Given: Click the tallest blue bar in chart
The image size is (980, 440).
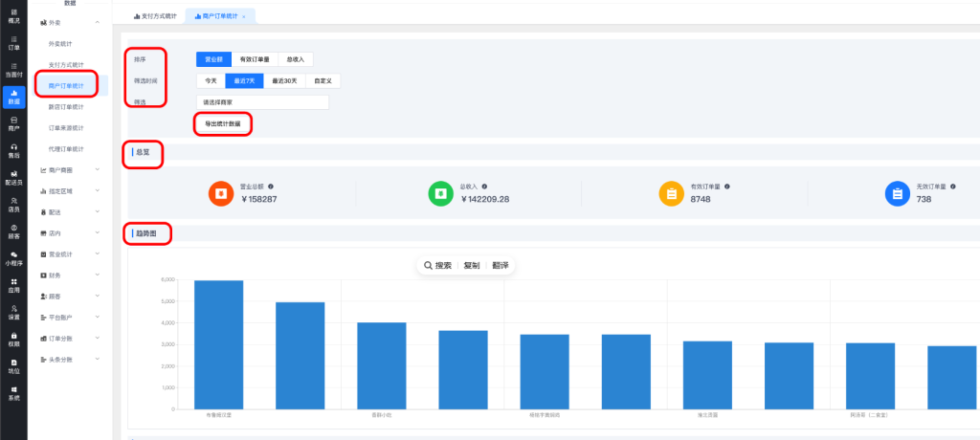Looking at the screenshot, I should [x=218, y=344].
